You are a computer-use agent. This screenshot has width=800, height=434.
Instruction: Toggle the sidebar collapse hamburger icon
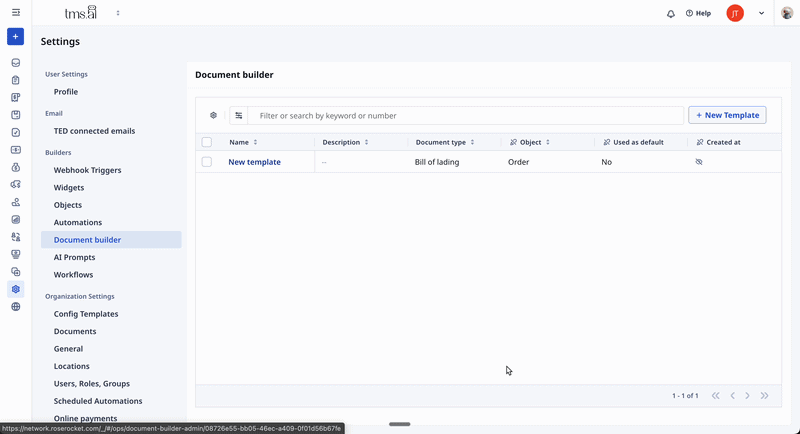click(x=16, y=13)
